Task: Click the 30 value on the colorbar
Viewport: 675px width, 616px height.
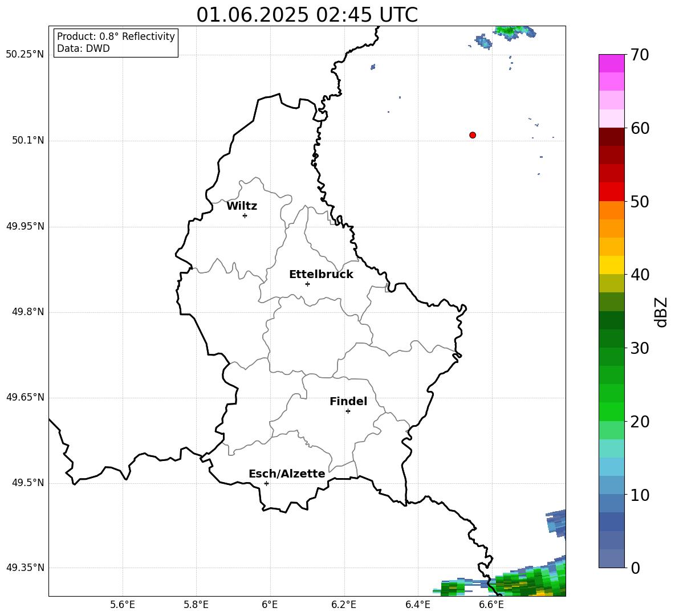Action: (640, 348)
